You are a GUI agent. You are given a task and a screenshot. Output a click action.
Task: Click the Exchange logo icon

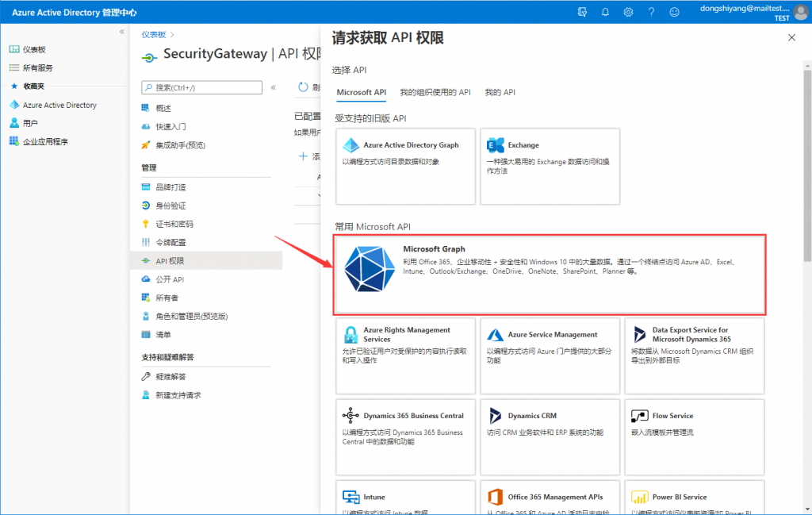click(496, 145)
